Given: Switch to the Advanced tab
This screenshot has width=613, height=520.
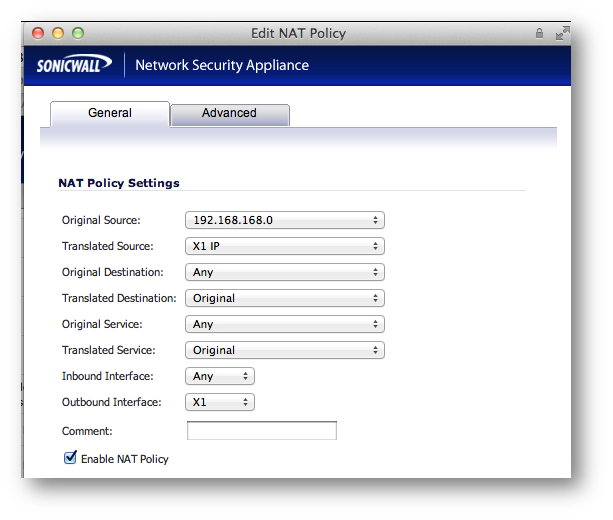Looking at the screenshot, I should coord(229,114).
